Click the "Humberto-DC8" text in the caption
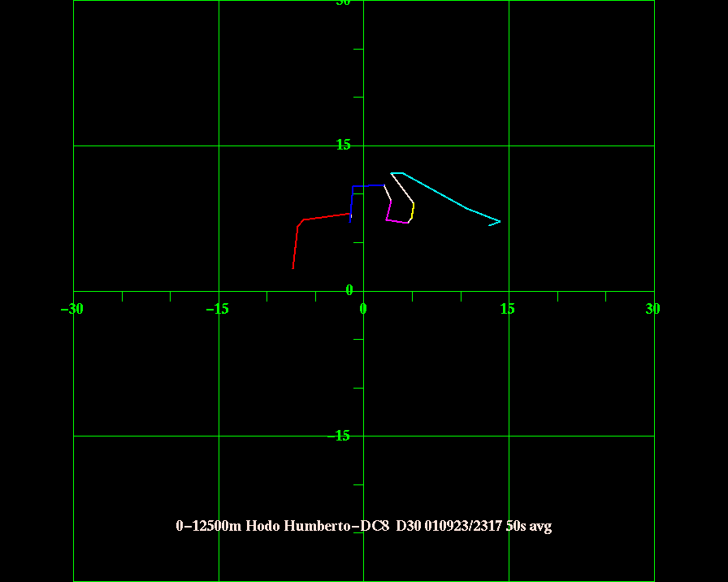This screenshot has width=728, height=582. [336, 526]
